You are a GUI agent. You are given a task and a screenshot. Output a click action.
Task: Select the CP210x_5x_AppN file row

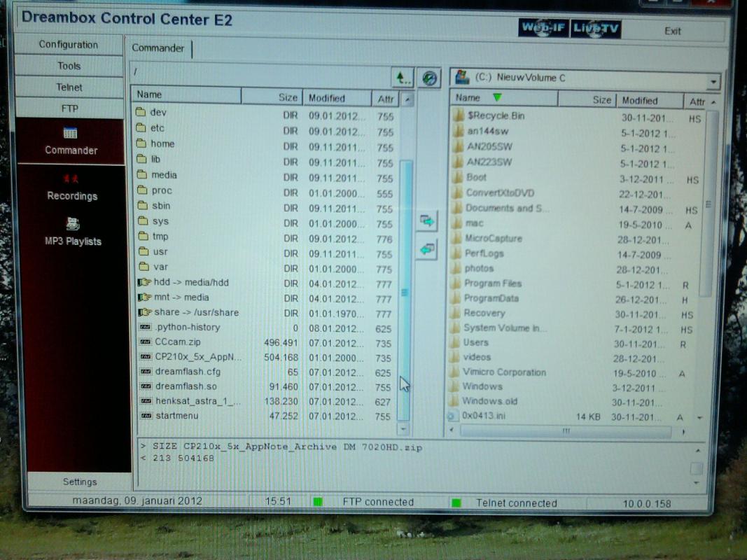pyautogui.click(x=267, y=357)
